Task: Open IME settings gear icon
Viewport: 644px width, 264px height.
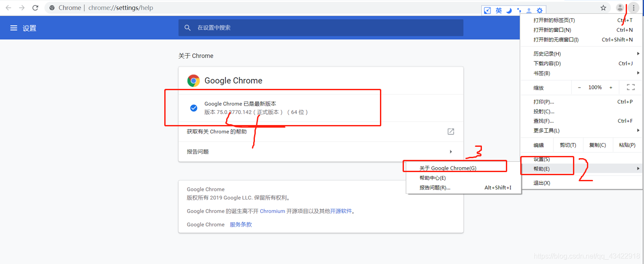Action: [540, 10]
